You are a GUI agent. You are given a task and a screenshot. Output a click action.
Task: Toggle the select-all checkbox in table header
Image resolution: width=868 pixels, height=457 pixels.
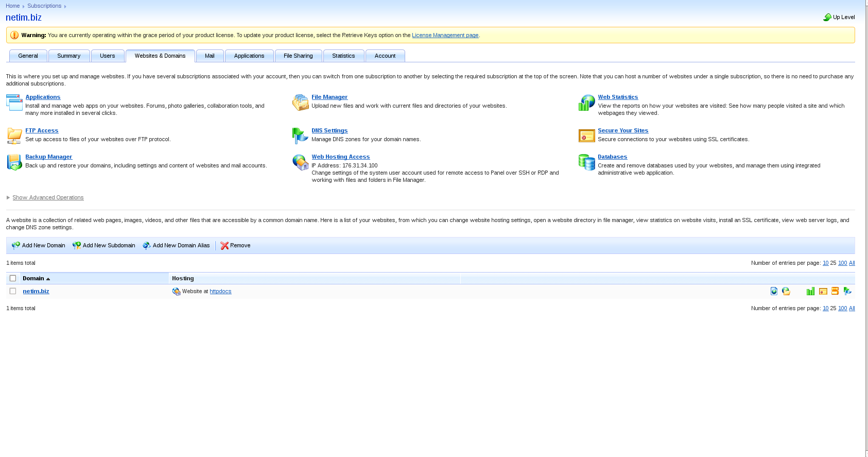tap(13, 278)
